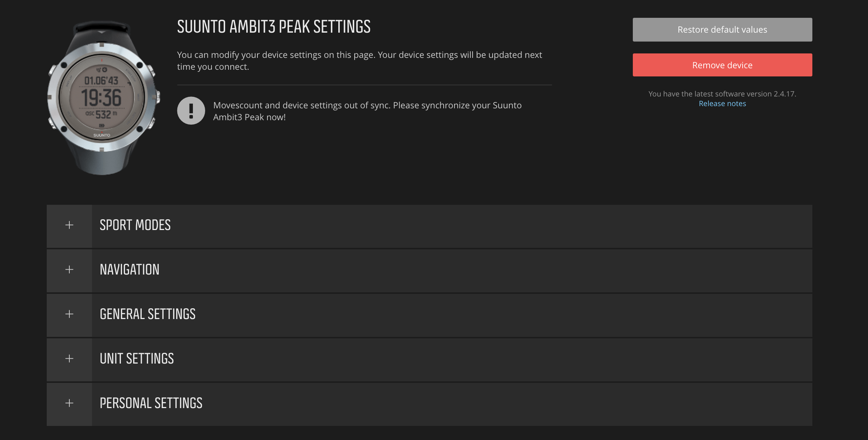Click Restore default values button
The height and width of the screenshot is (440, 868).
click(722, 30)
